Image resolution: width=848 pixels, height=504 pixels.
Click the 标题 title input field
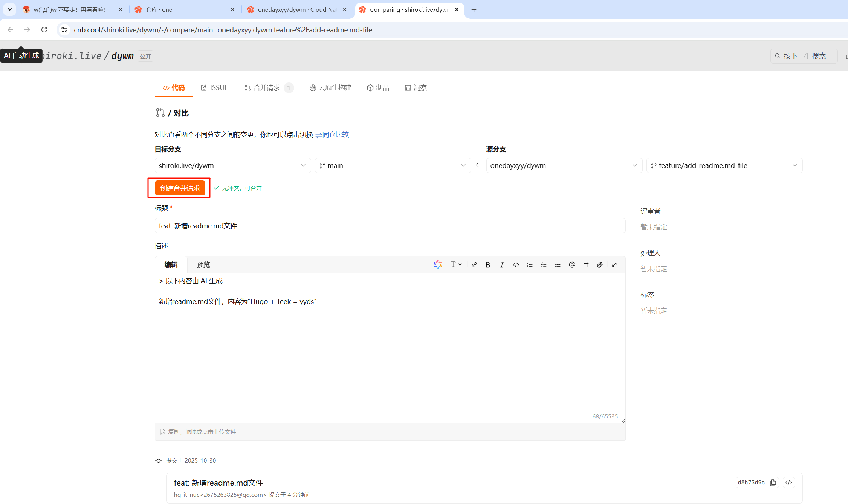390,226
